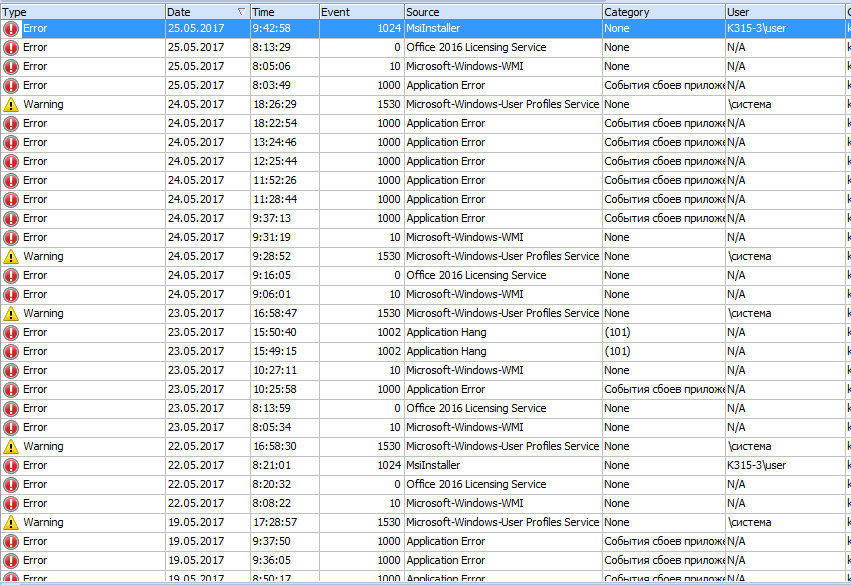
Task: Click the sort arrow in the Date header
Action: pos(240,11)
